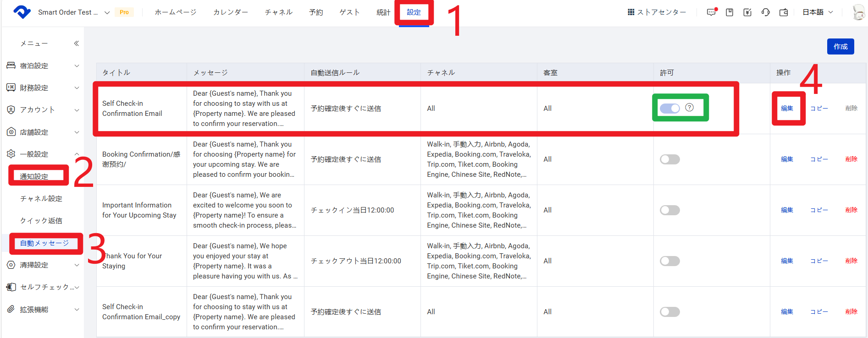The width and height of the screenshot is (868, 338).
Task: Open the chat messages icon with red dot
Action: [711, 12]
